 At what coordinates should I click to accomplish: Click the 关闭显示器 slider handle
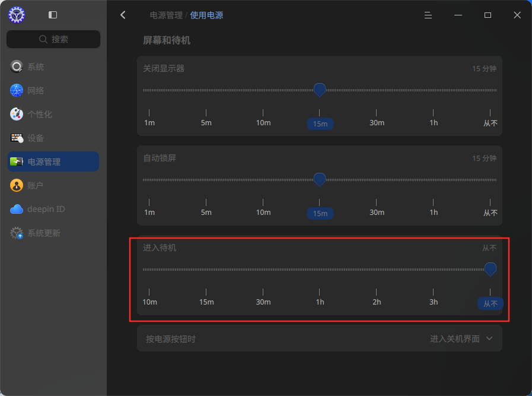point(320,90)
